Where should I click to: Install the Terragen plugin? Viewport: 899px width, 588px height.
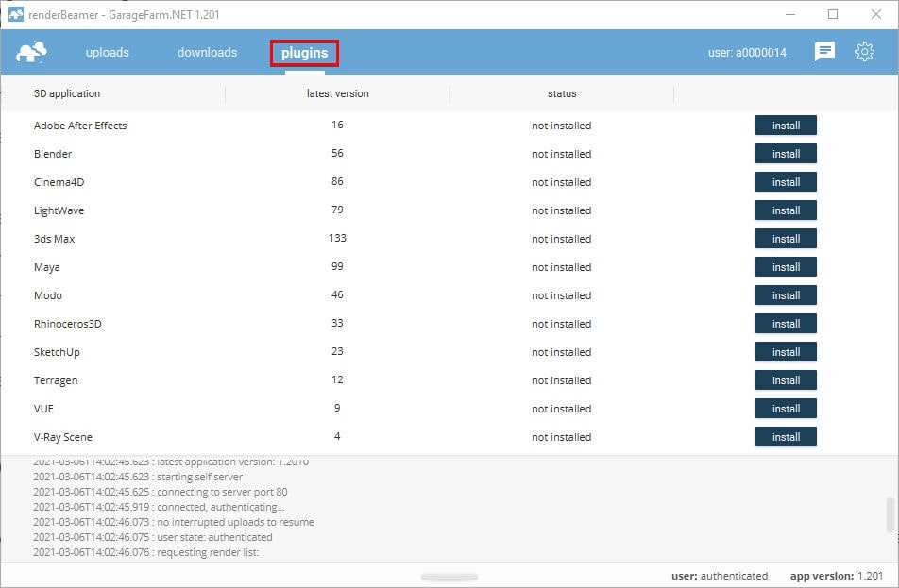[x=786, y=380]
